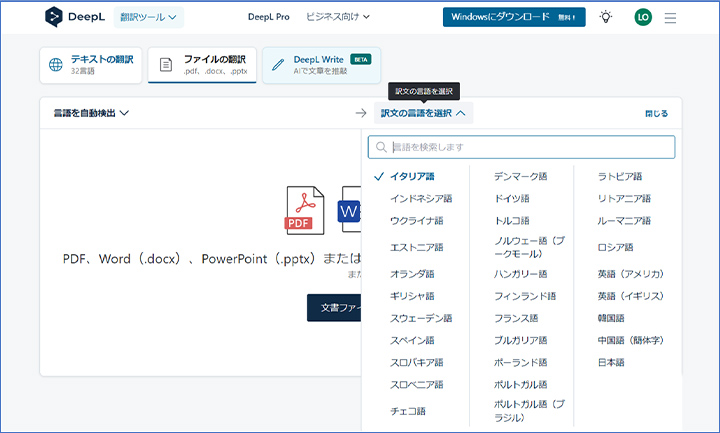Click the globe icon for text translation
This screenshot has width=720, height=433.
click(x=56, y=65)
